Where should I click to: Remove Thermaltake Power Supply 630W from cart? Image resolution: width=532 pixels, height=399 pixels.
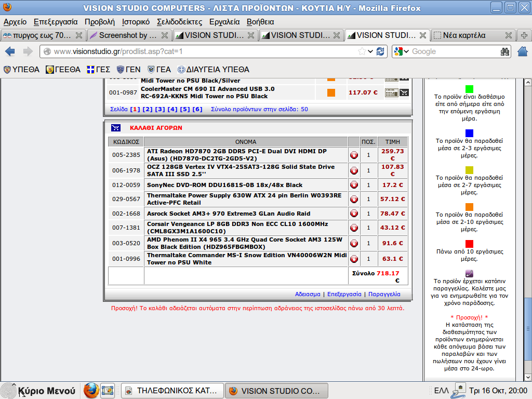click(354, 199)
